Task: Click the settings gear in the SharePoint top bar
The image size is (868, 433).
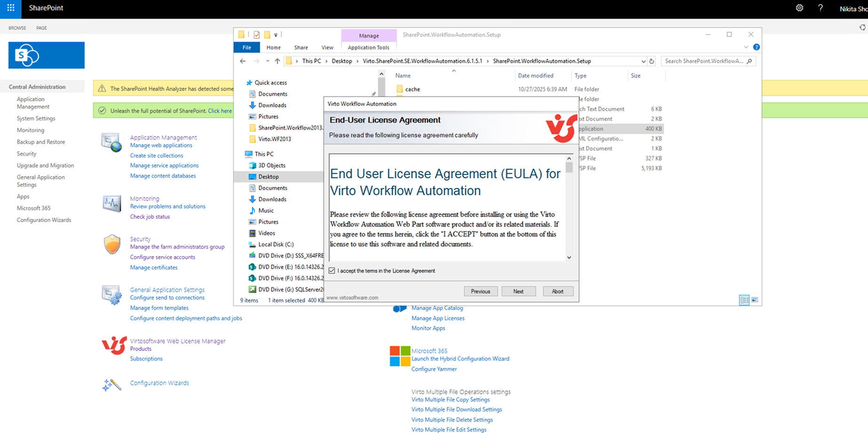Action: tap(799, 8)
